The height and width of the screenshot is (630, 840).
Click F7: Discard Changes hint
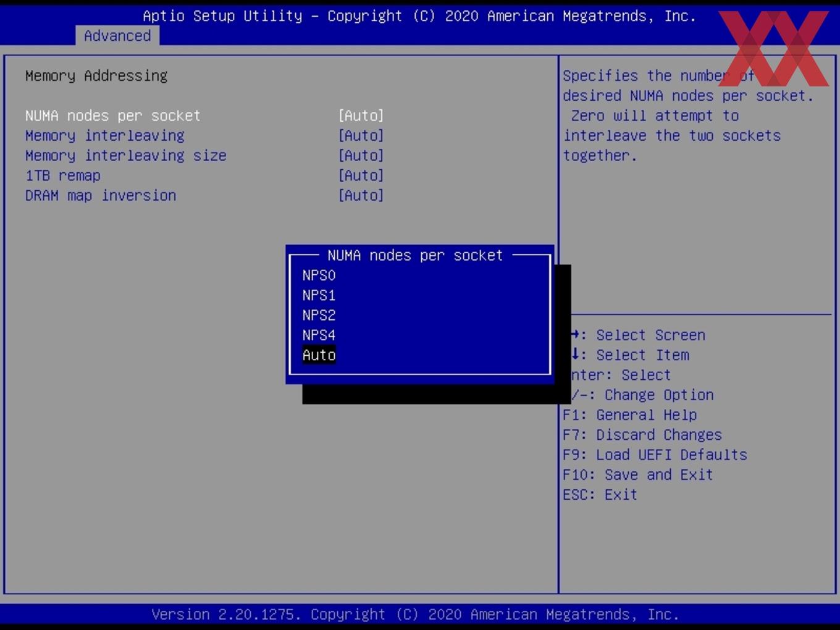tap(642, 435)
